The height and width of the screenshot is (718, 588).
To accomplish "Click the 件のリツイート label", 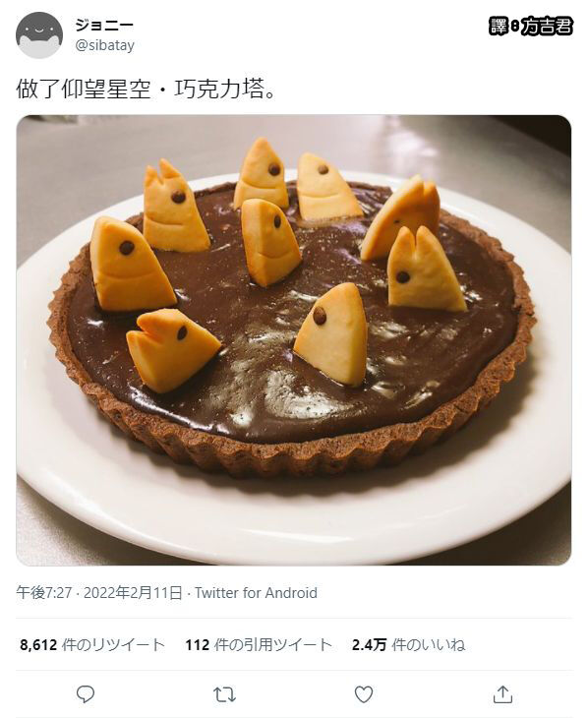I will click(113, 645).
